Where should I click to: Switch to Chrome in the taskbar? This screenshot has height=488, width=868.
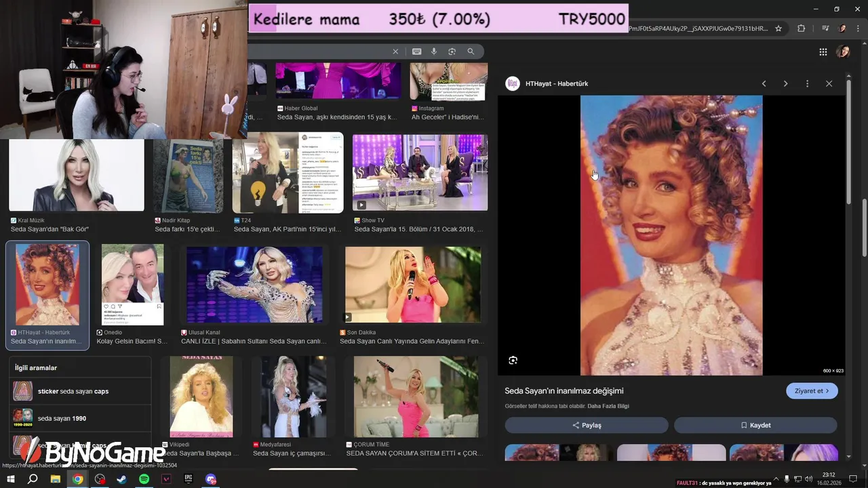[x=78, y=479]
